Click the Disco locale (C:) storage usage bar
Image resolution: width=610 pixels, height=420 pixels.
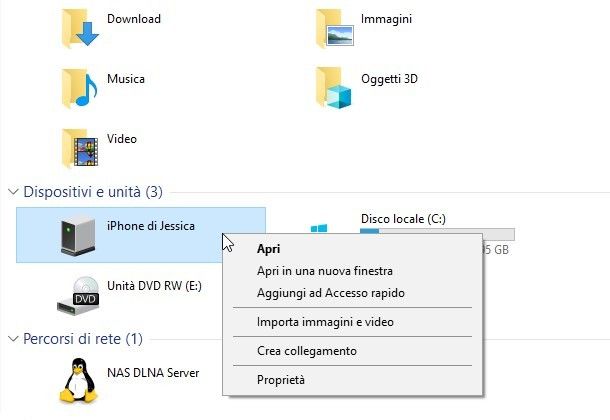tap(437, 231)
